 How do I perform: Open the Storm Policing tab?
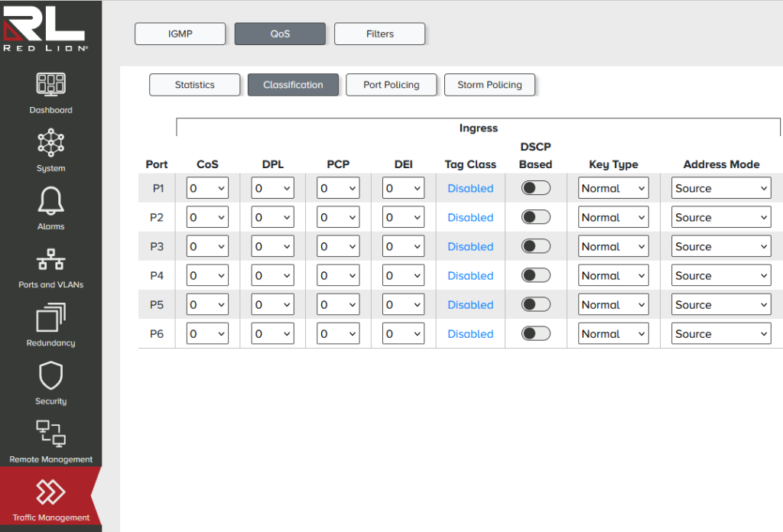(489, 85)
